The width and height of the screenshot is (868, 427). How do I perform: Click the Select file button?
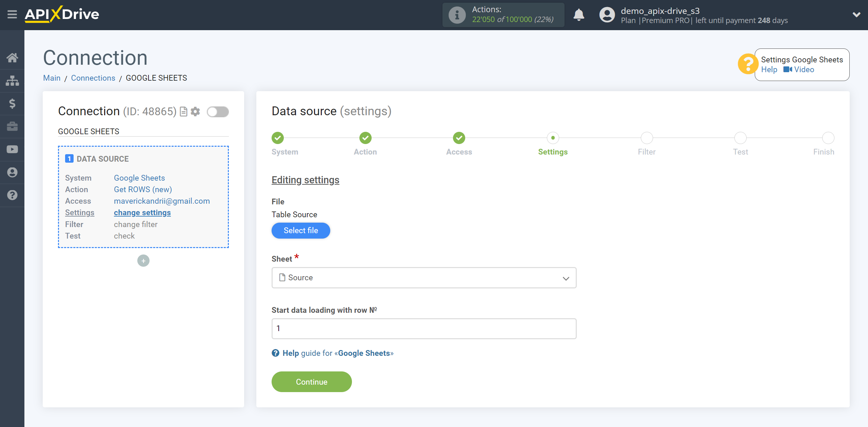tap(301, 231)
